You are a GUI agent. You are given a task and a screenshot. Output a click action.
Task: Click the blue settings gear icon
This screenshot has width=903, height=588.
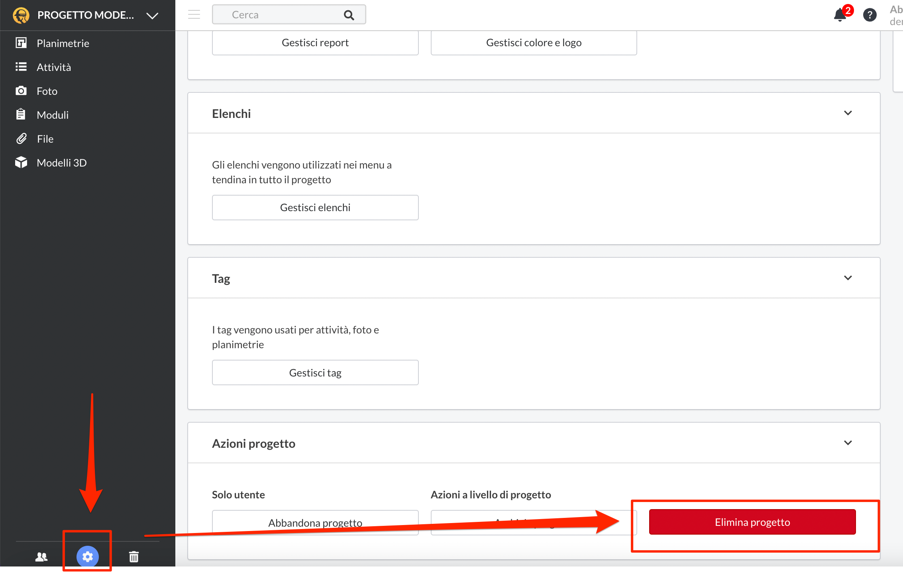click(x=88, y=557)
